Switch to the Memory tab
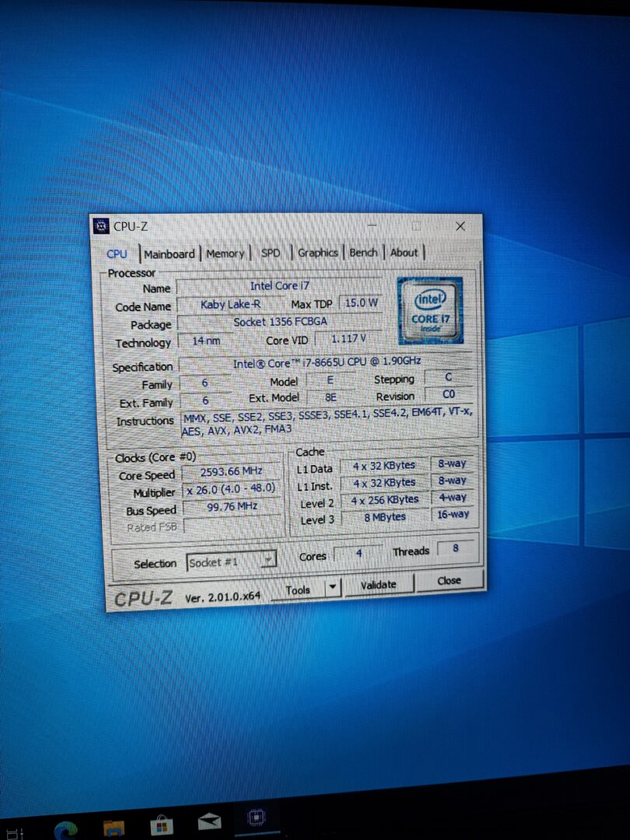The height and width of the screenshot is (840, 630). tap(225, 254)
